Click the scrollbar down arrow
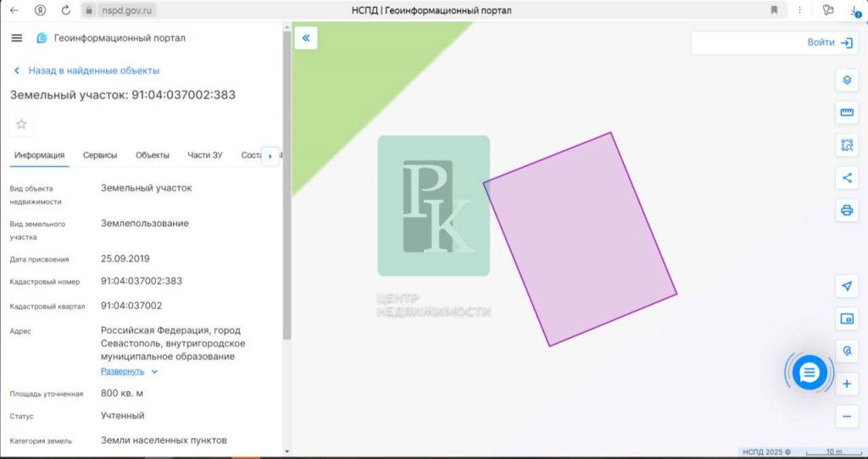868x459 pixels. tap(287, 452)
